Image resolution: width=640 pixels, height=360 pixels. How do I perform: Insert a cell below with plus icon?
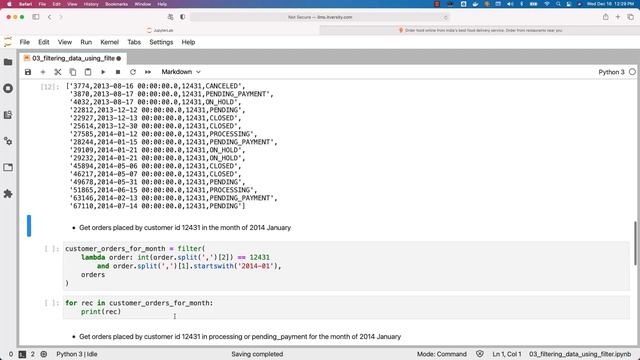click(x=43, y=72)
